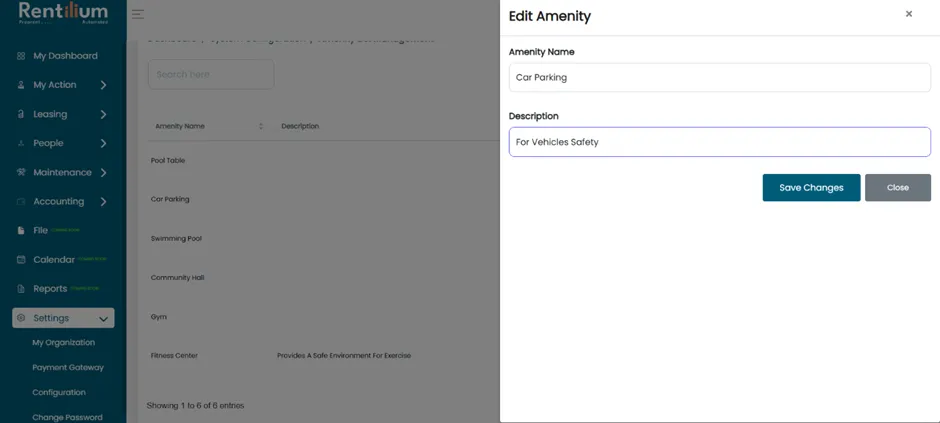Sort by Amenity Name arrows
The image size is (940, 423).
261,126
